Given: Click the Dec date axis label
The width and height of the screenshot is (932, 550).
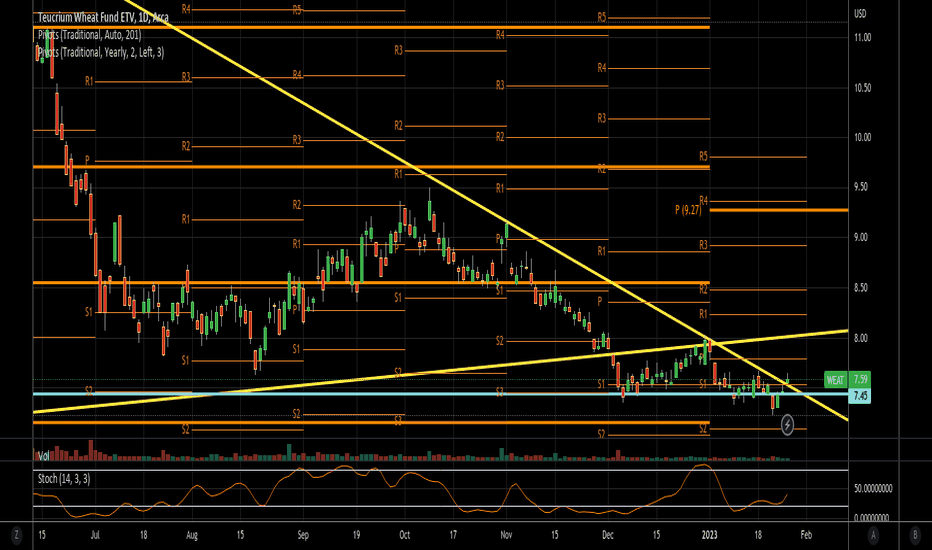Looking at the screenshot, I should tap(607, 535).
